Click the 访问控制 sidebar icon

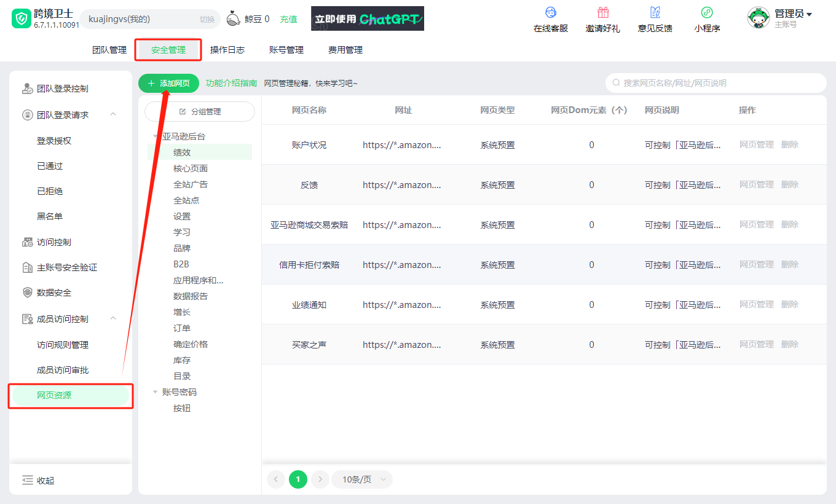coord(28,242)
